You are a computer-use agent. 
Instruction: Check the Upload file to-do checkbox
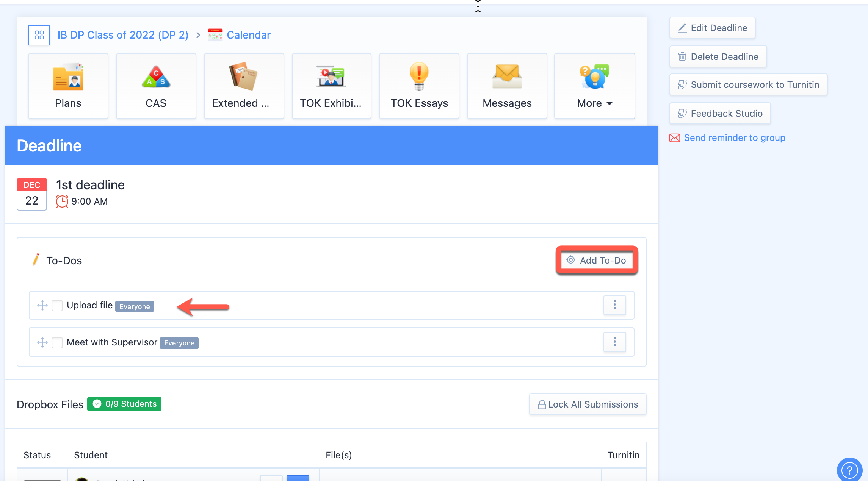pyautogui.click(x=57, y=306)
